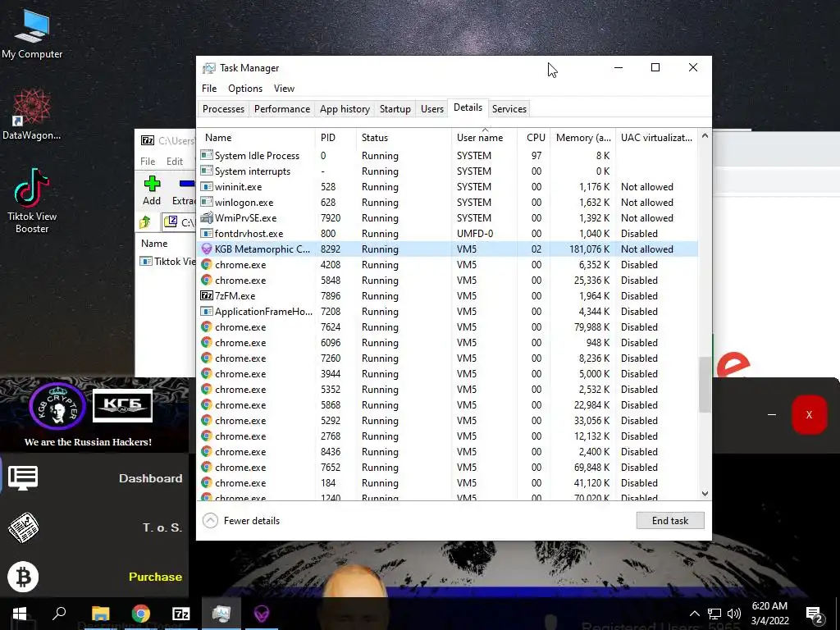Click the T.o.S. newspaper icon

point(23,527)
